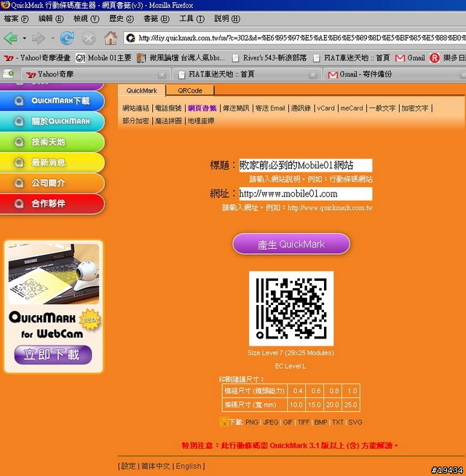Open the Forward history dropdown arrow
466x476 pixels.
click(52, 39)
